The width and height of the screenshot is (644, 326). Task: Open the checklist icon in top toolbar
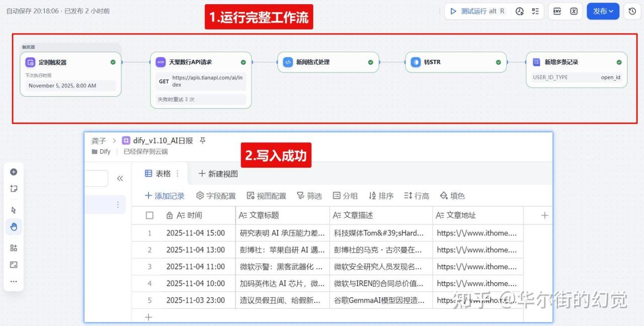coord(535,11)
